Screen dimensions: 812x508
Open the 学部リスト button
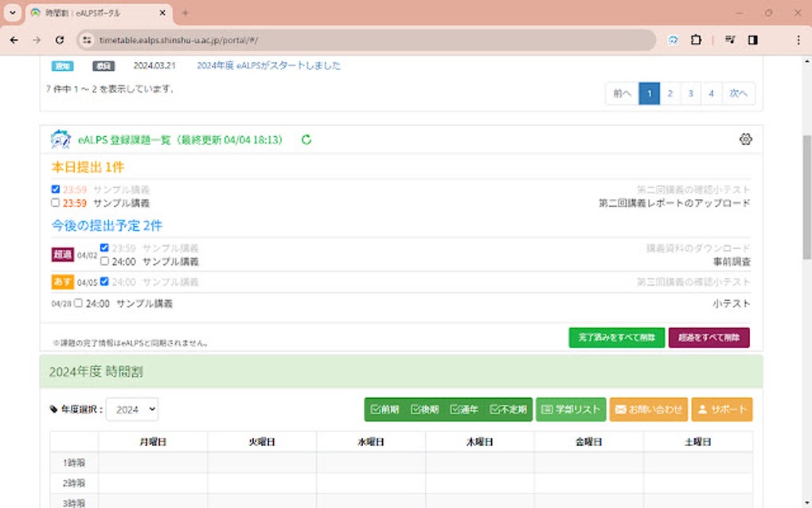(571, 409)
